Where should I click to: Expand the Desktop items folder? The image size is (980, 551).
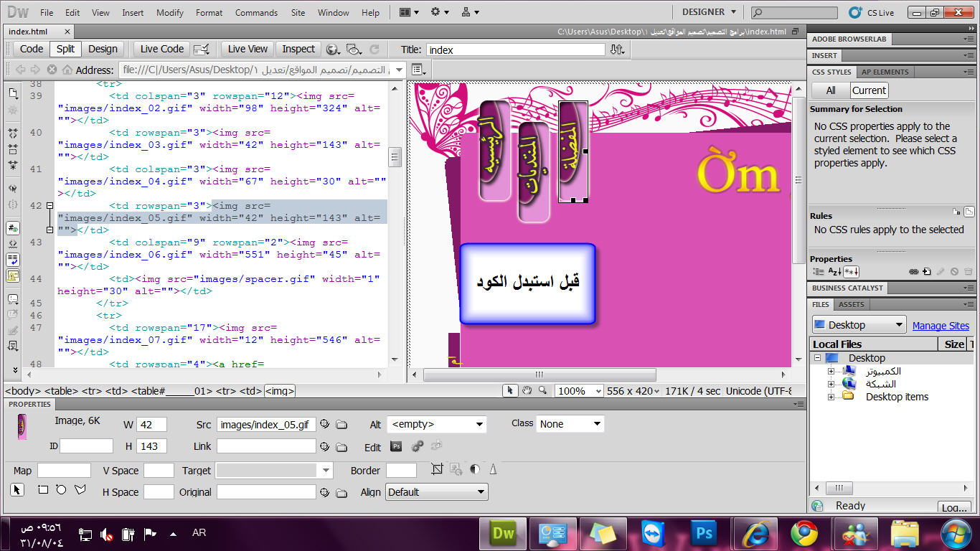(831, 397)
